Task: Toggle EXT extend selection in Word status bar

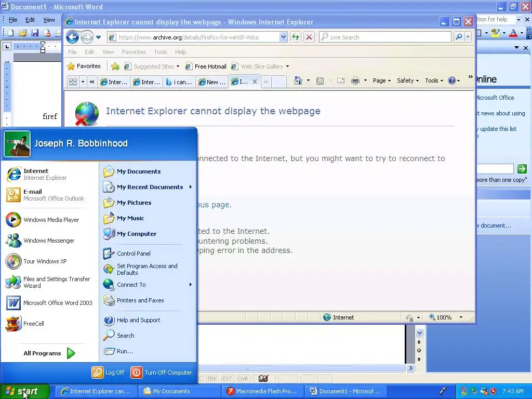Action: pyautogui.click(x=227, y=379)
